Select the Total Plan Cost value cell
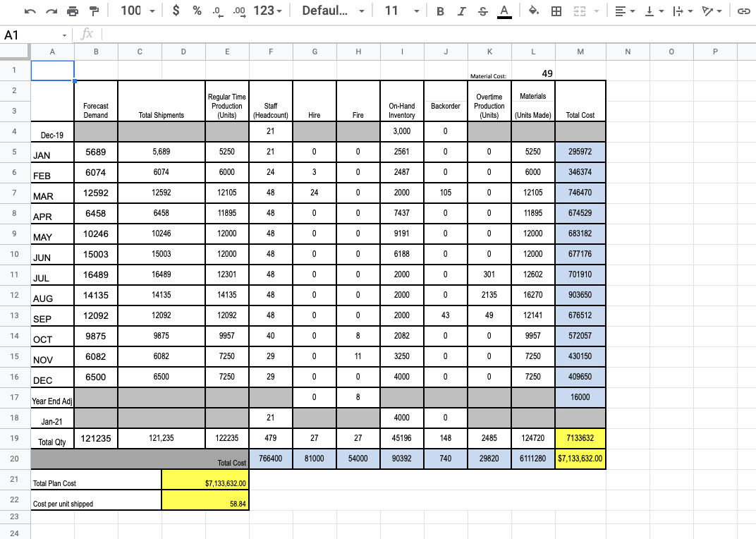Viewport: 756px width, 539px height. coord(205,482)
